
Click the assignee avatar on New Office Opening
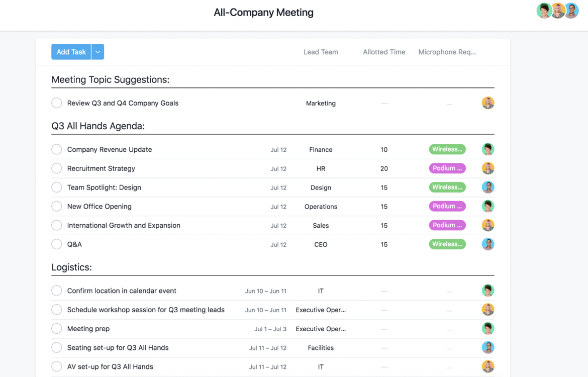[488, 206]
